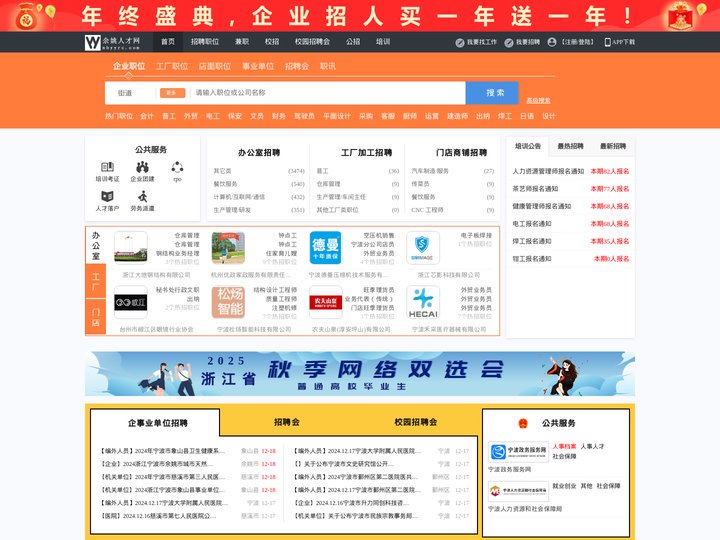
Task: Select the 培训公告 tab
Action: (x=528, y=146)
